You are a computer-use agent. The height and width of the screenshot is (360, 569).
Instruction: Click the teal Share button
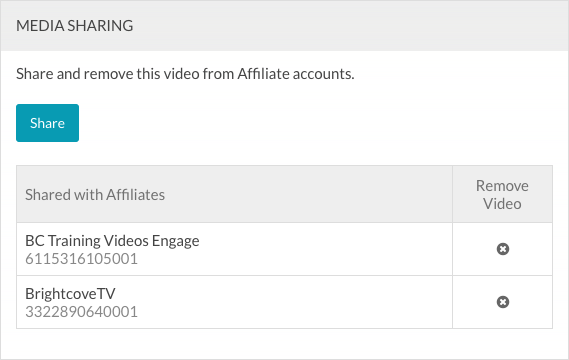47,123
